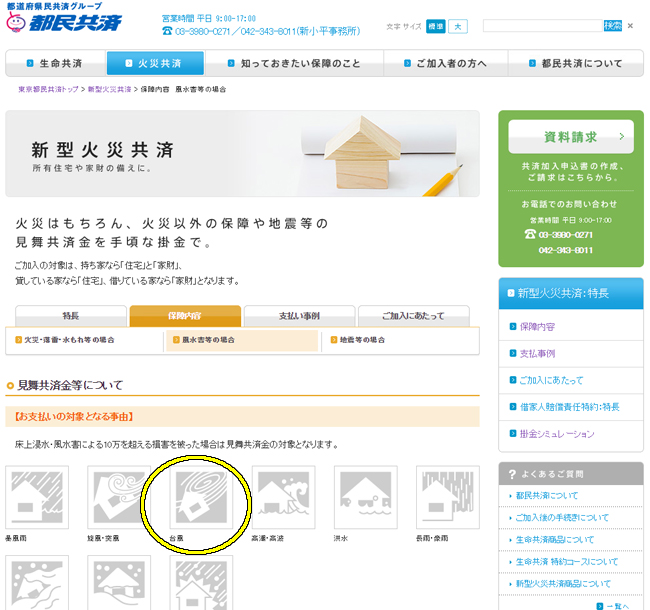Open 借家人賠償責任特約:特長 sidebar link
Image resolution: width=650 pixels, height=610 pixels.
click(x=569, y=407)
